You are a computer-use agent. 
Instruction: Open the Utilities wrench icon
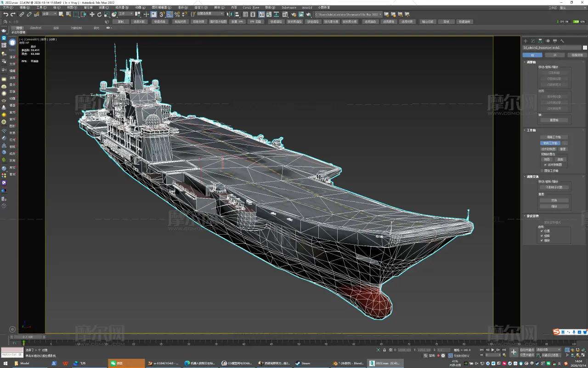(x=562, y=41)
